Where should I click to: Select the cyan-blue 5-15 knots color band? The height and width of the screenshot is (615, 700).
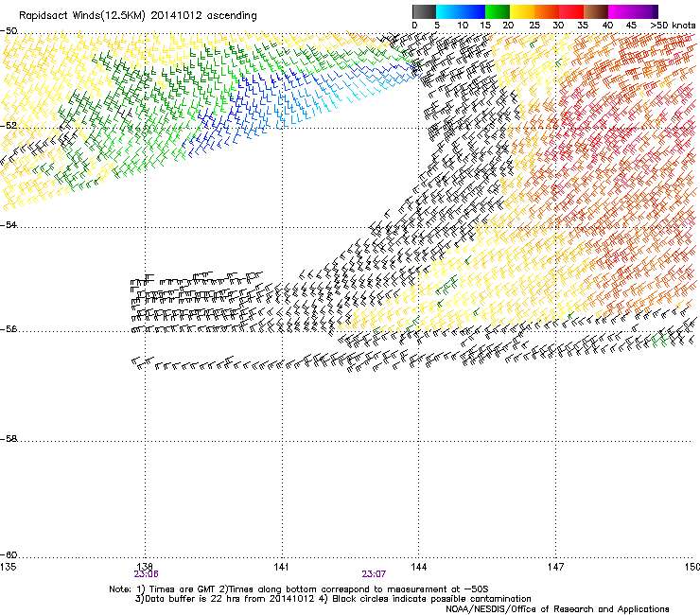461,11
